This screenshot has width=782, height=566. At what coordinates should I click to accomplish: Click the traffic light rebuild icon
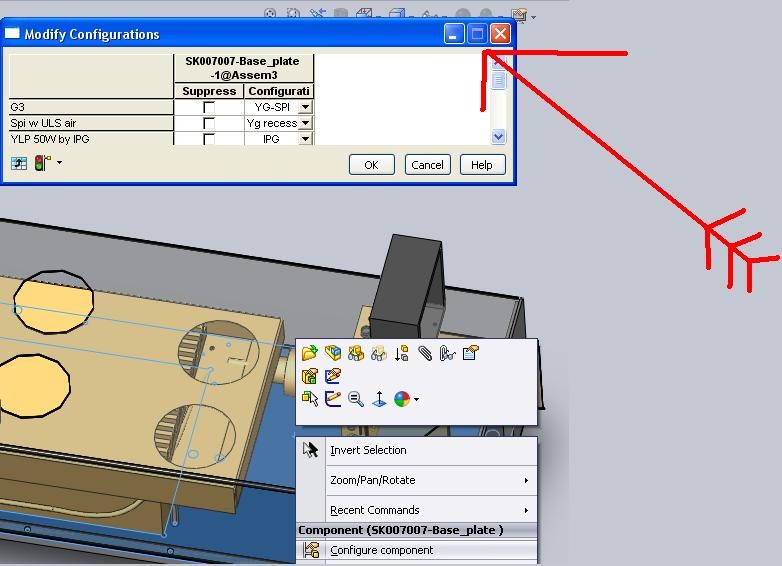click(42, 163)
